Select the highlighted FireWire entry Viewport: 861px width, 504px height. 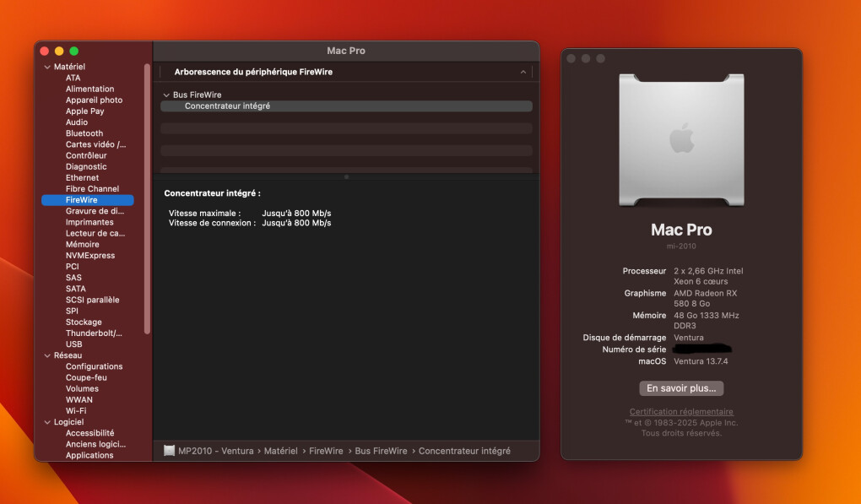pyautogui.click(x=87, y=200)
